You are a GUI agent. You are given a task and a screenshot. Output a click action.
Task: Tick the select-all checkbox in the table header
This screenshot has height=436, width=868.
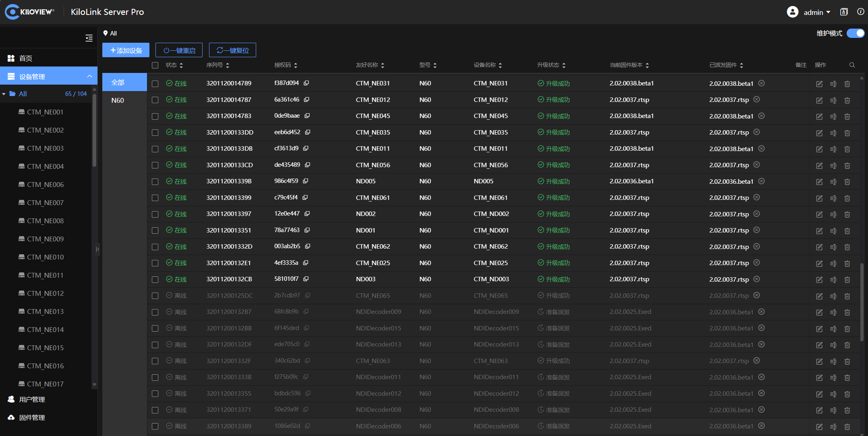155,65
